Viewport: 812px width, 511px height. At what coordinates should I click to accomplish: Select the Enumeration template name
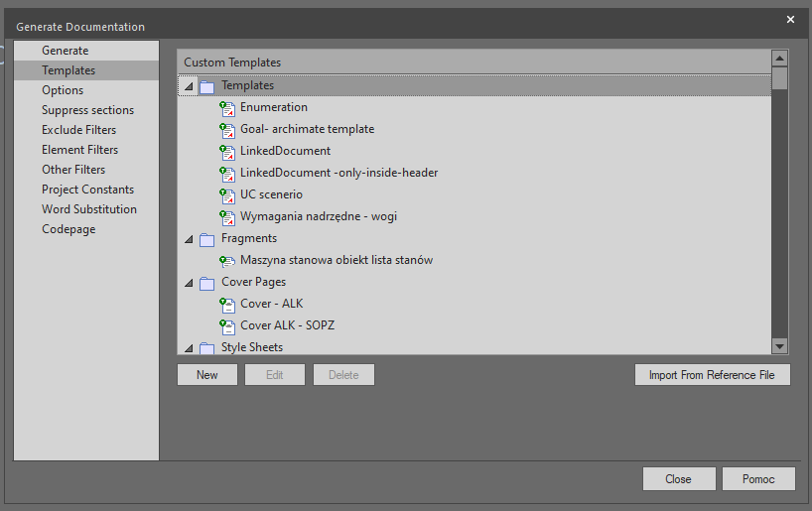pyautogui.click(x=273, y=107)
